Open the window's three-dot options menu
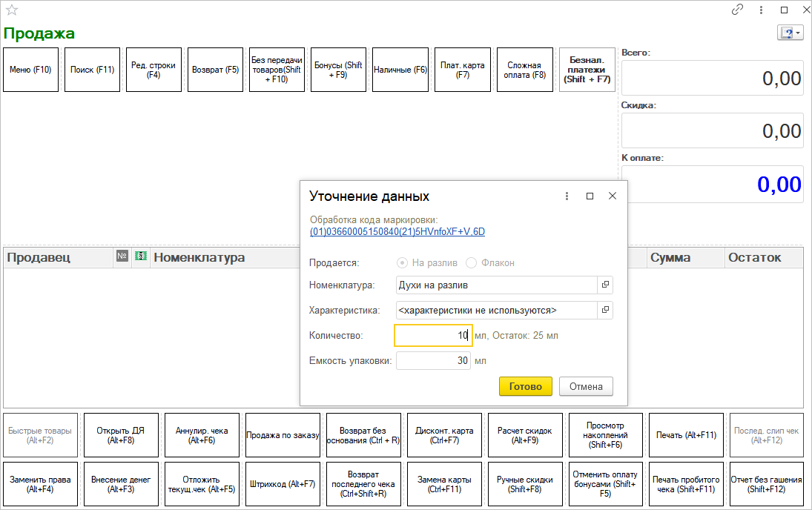The image size is (812, 510). coord(761,10)
